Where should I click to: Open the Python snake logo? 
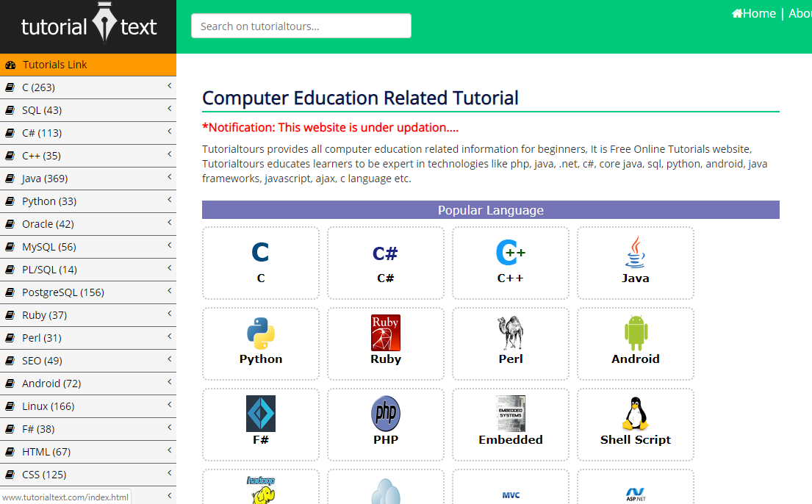point(260,333)
